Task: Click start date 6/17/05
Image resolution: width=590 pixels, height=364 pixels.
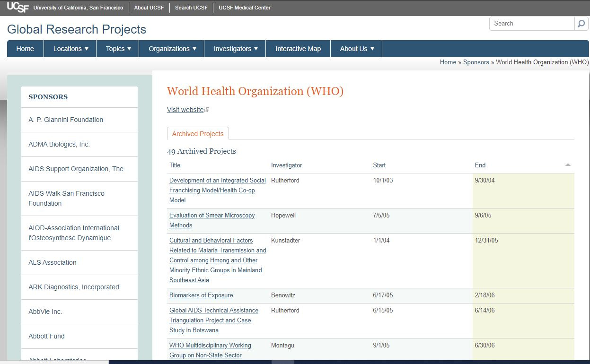Action: (383, 295)
